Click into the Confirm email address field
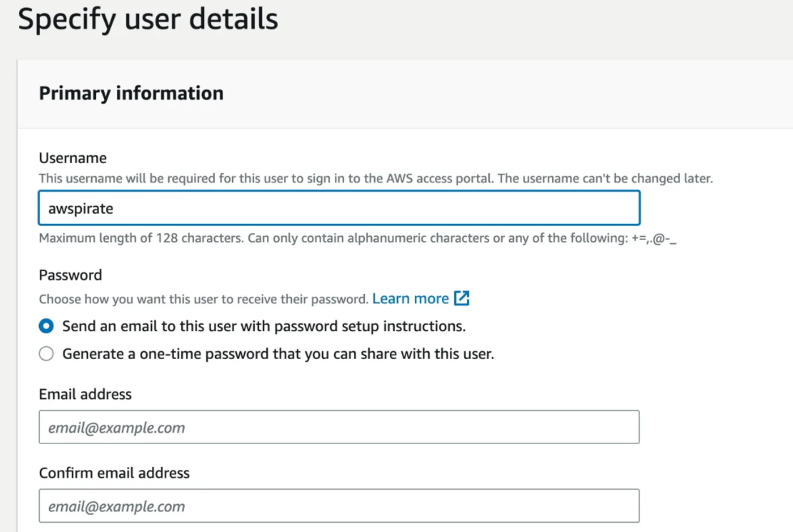Image resolution: width=793 pixels, height=532 pixels. point(339,505)
